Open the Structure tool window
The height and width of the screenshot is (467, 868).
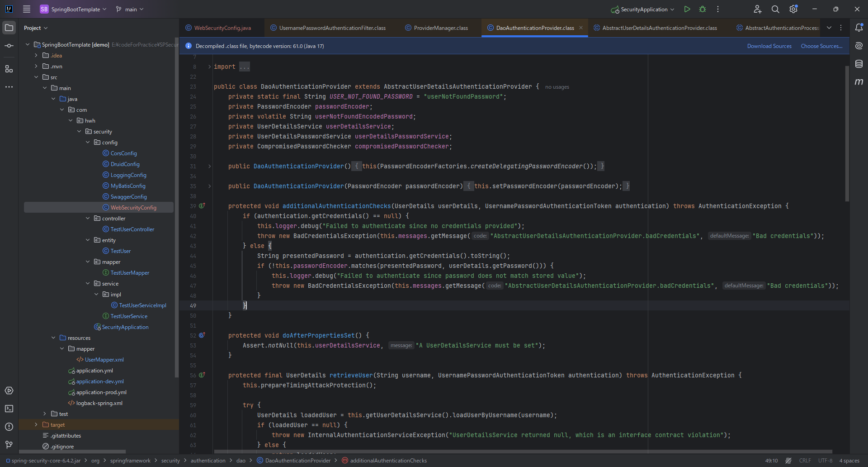coord(9,69)
